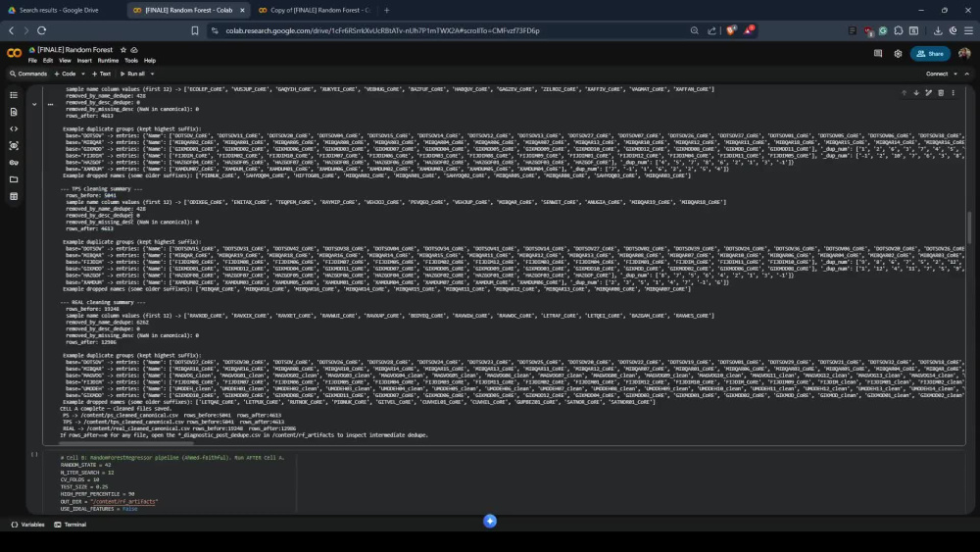Open the browser extensions puzzle icon
The height and width of the screenshot is (552, 980).
coord(898,30)
